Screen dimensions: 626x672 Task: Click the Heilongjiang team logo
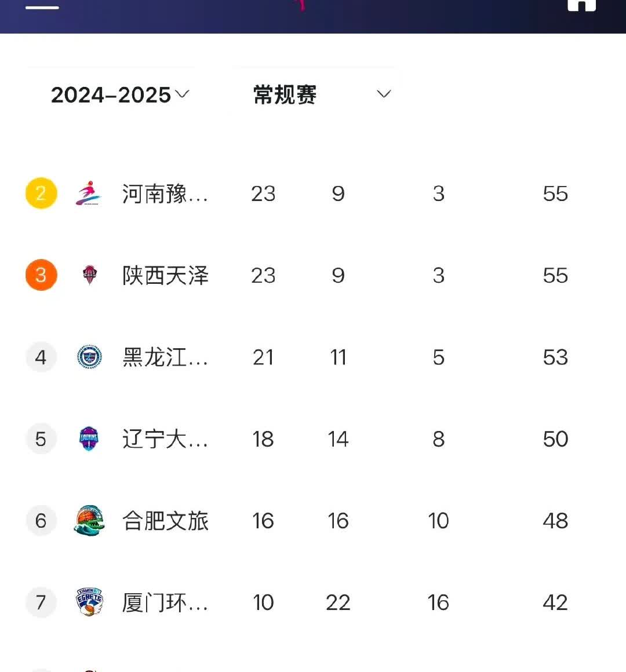(89, 357)
